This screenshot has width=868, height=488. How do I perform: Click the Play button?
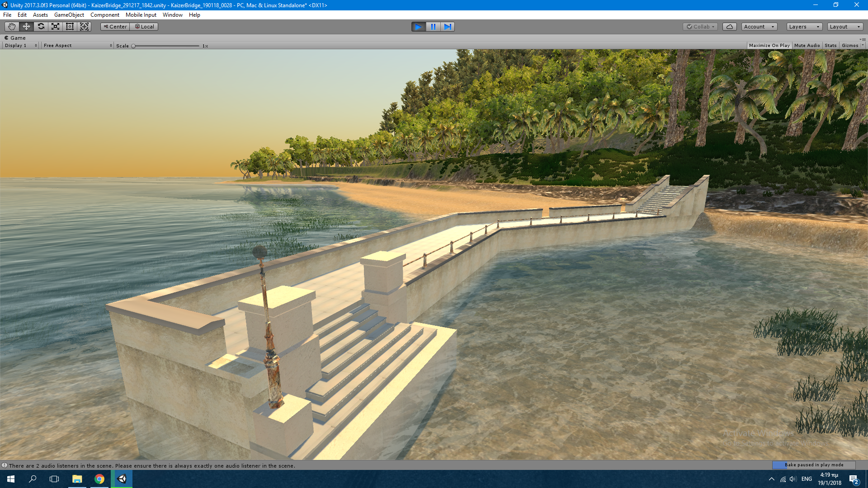(419, 27)
